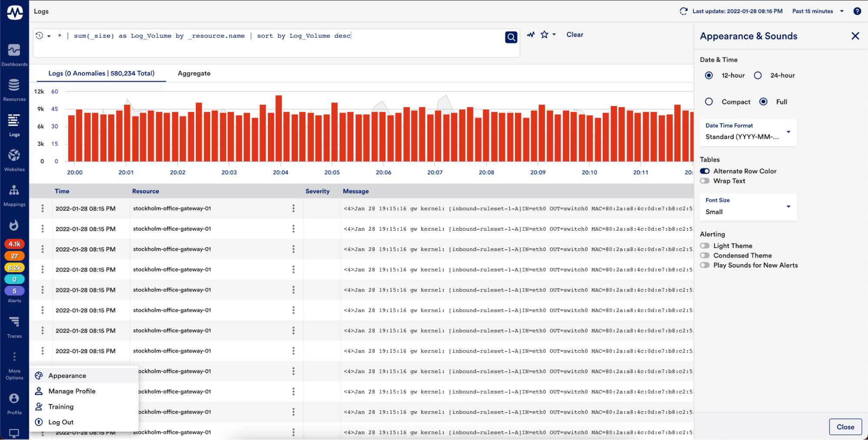
Task: Click the anomaly chart icon beside search
Action: coord(531,35)
